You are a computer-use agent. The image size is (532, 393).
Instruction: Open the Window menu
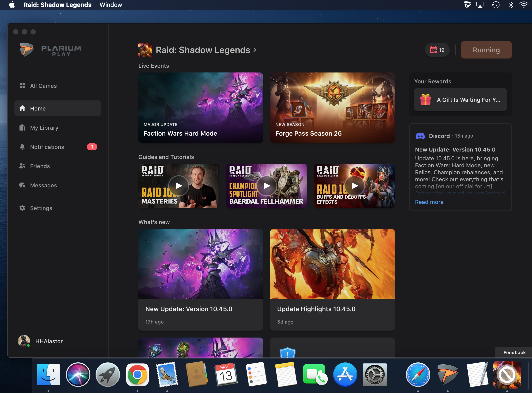click(111, 5)
